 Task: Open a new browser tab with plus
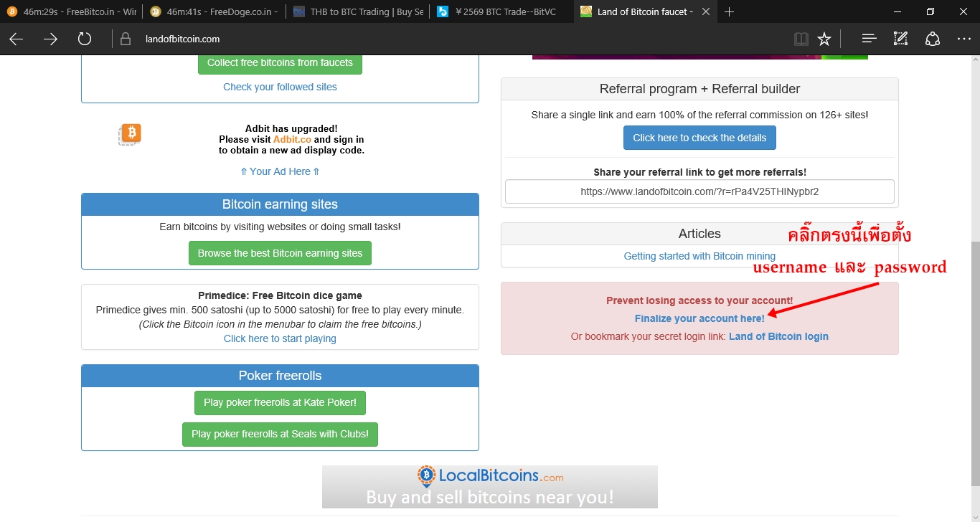point(730,11)
